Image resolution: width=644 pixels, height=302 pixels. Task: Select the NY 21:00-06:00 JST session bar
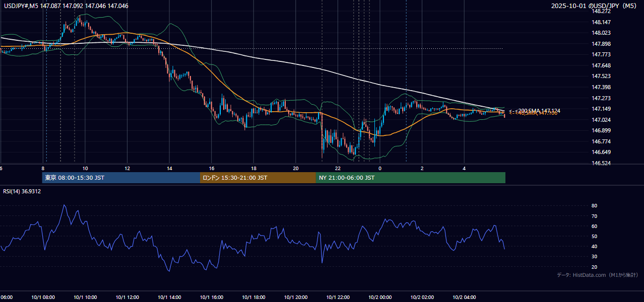pyautogui.click(x=411, y=178)
